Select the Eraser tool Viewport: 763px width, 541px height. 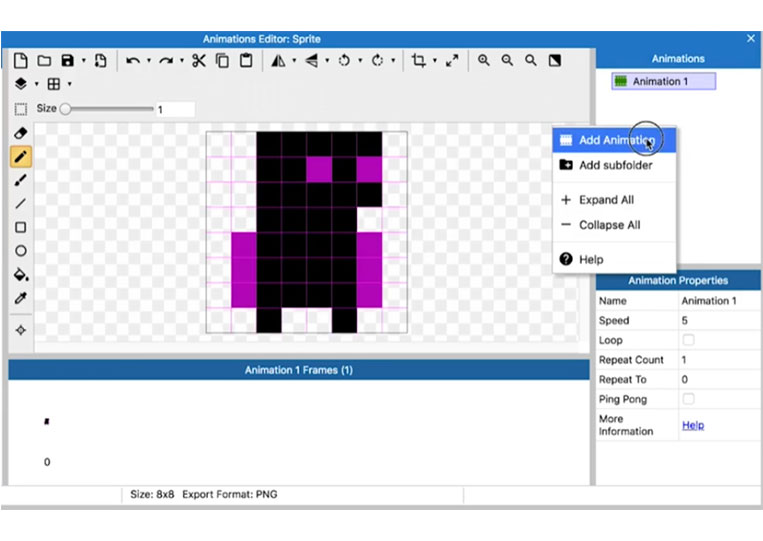coord(20,133)
